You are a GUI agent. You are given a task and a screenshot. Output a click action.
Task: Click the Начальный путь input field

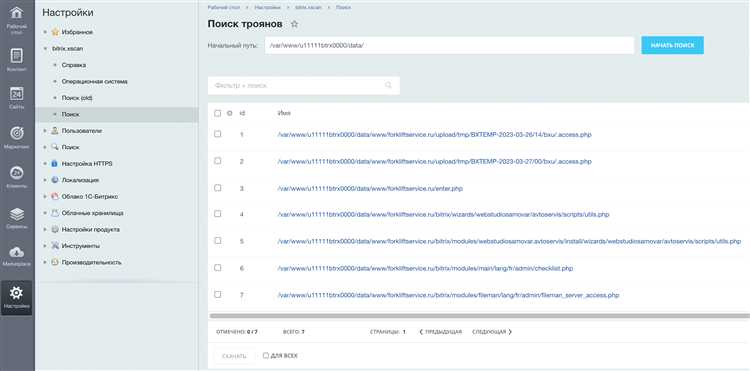pos(449,45)
